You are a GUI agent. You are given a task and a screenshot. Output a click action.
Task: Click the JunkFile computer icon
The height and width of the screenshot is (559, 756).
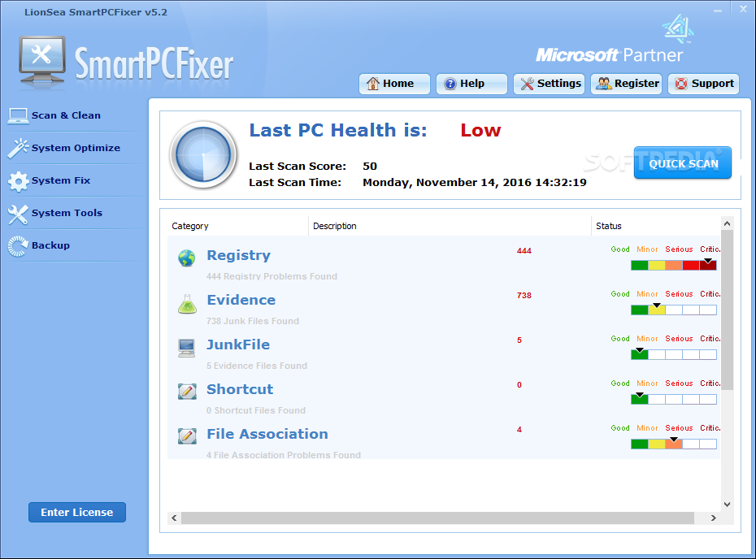tap(187, 348)
